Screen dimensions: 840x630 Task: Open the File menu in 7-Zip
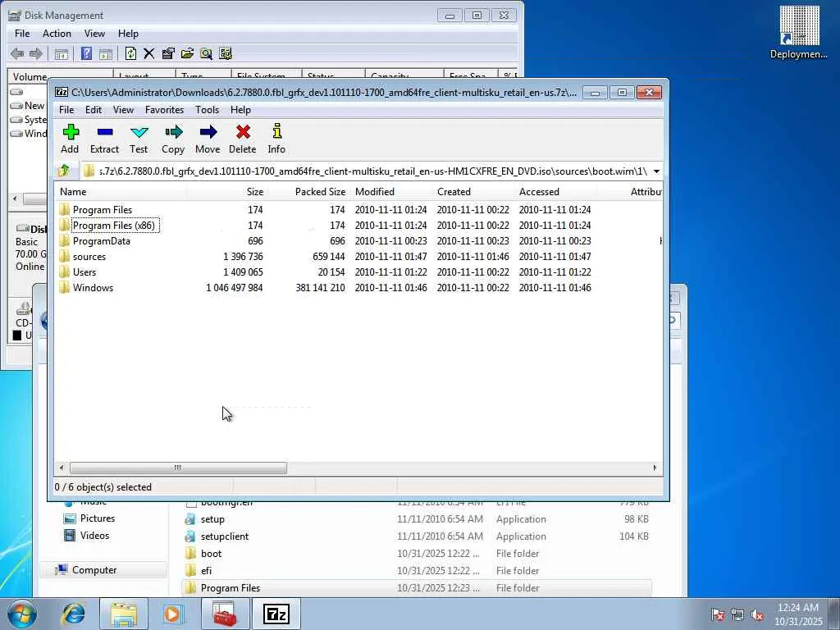tap(66, 110)
